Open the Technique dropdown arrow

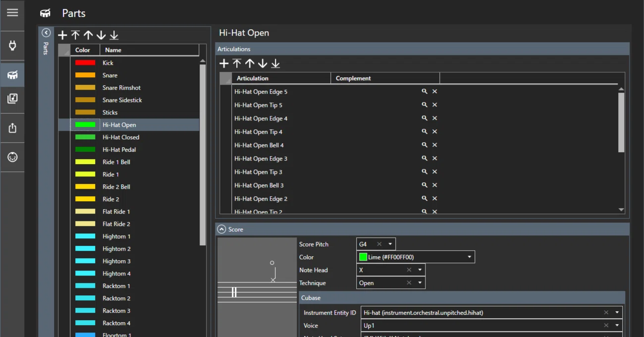pos(420,283)
